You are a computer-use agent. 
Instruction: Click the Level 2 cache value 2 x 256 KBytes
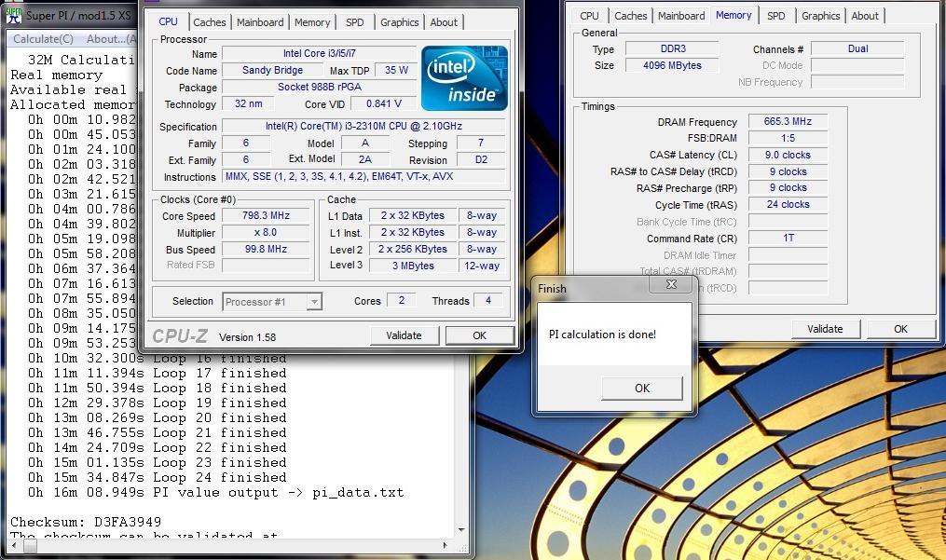click(x=413, y=249)
